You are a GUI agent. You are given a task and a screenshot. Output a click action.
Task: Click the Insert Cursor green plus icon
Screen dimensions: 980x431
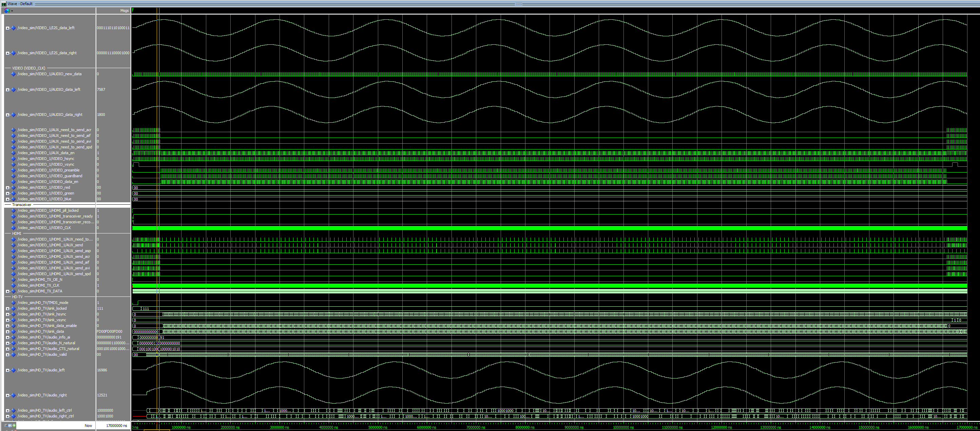(14, 426)
